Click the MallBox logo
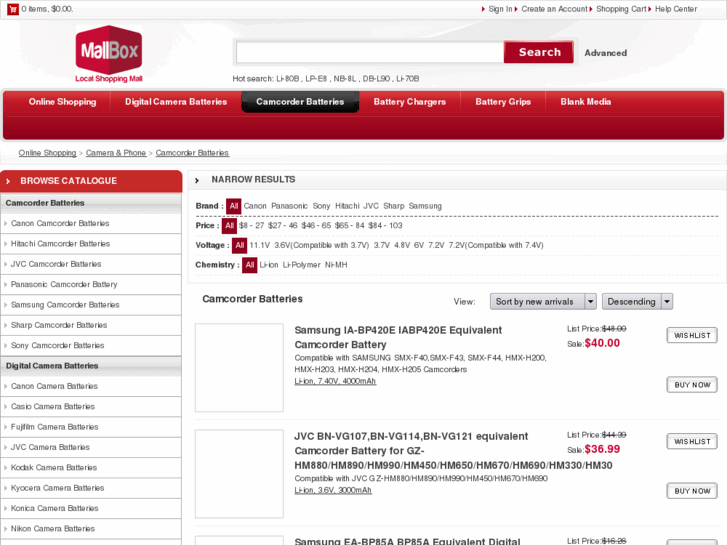 pos(109,54)
